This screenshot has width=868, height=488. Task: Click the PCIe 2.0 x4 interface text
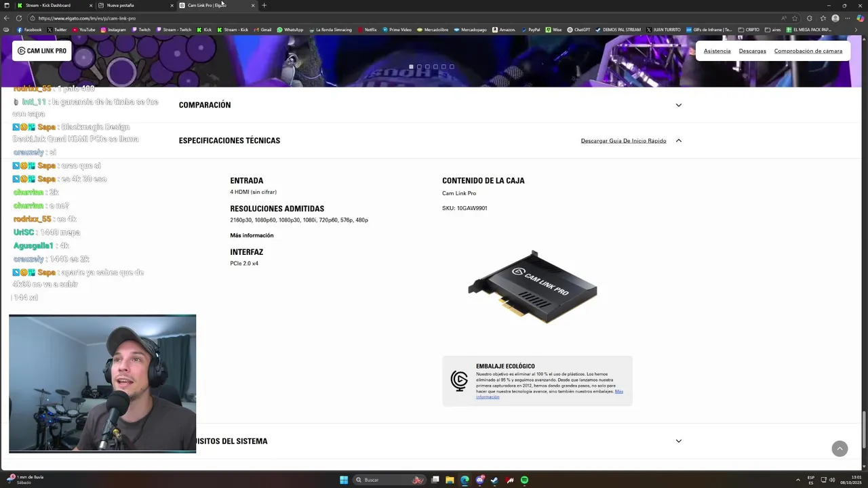click(244, 263)
